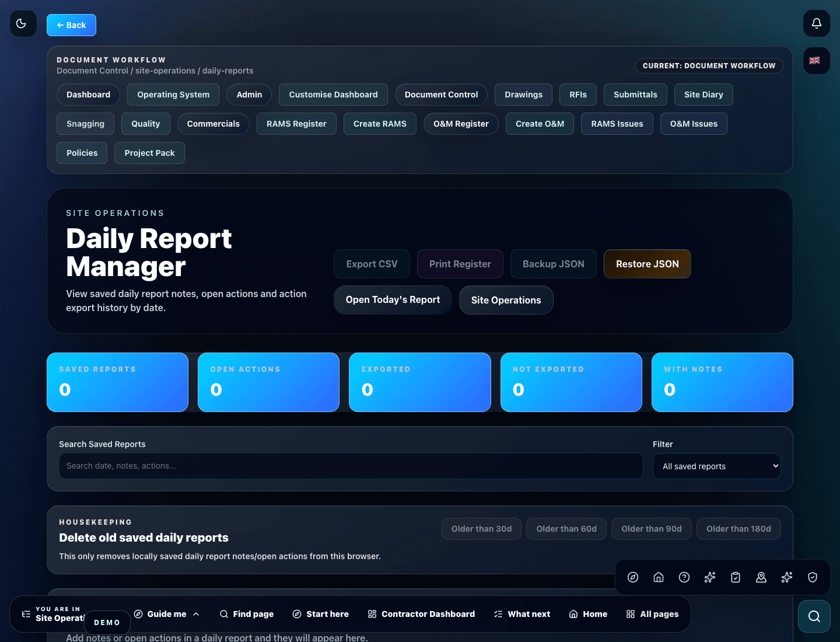840x642 pixels.
Task: Open Find page in bottom bar
Action: coord(247,614)
